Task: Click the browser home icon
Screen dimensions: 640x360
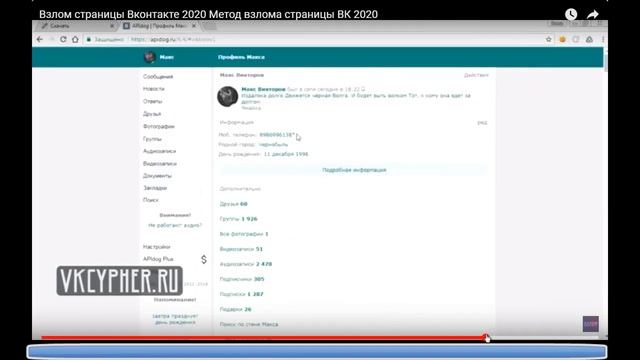Action: tap(75, 40)
